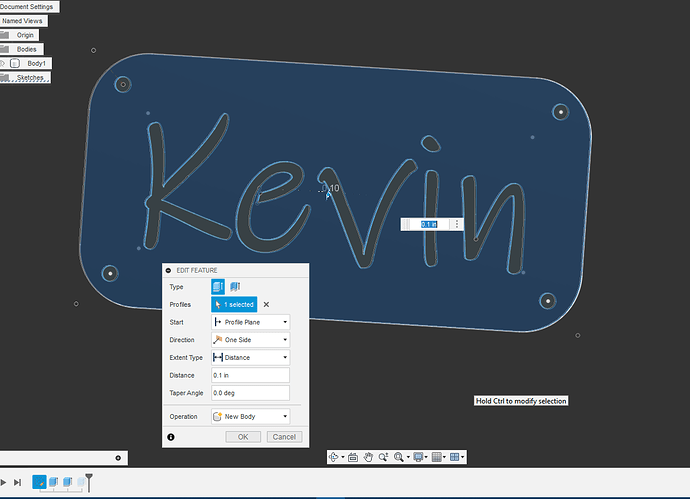Click the bottom-left mounting hole on plate
Image resolution: width=690 pixels, height=499 pixels.
point(110,273)
